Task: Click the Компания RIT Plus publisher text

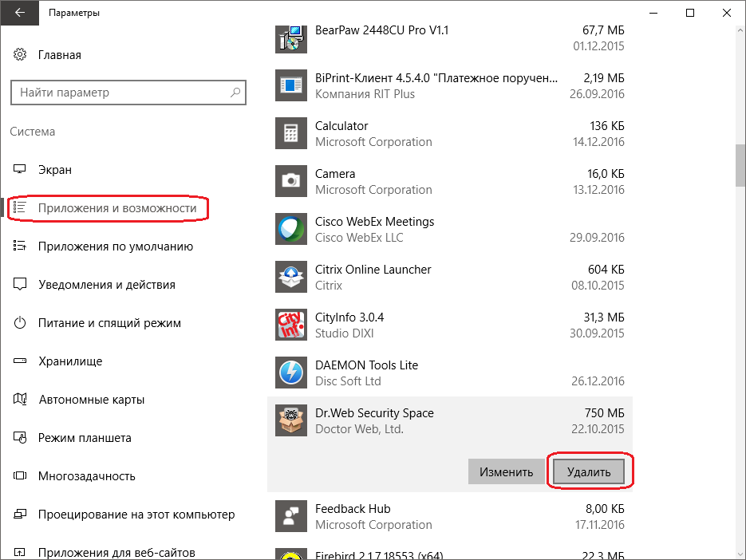Action: [x=365, y=94]
